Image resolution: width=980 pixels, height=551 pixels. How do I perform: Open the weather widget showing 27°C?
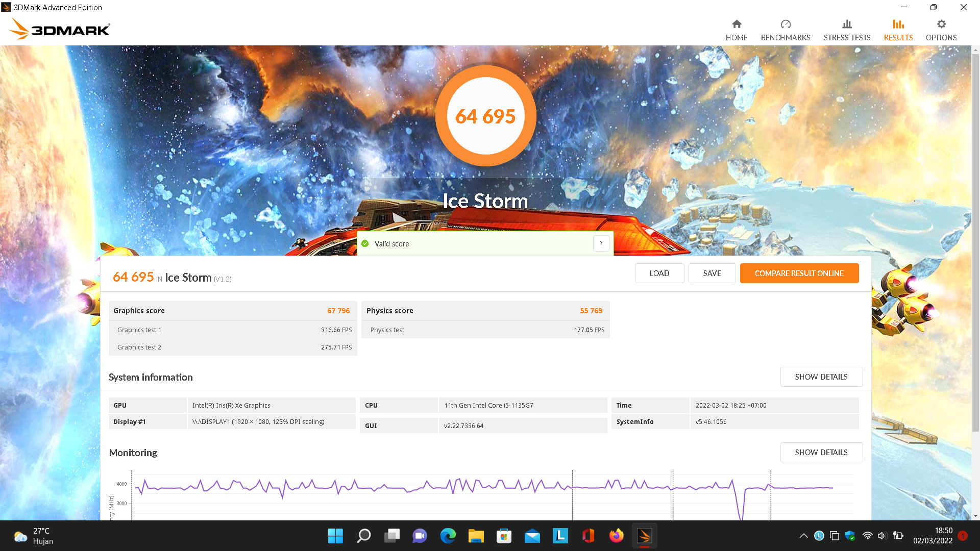(34, 536)
